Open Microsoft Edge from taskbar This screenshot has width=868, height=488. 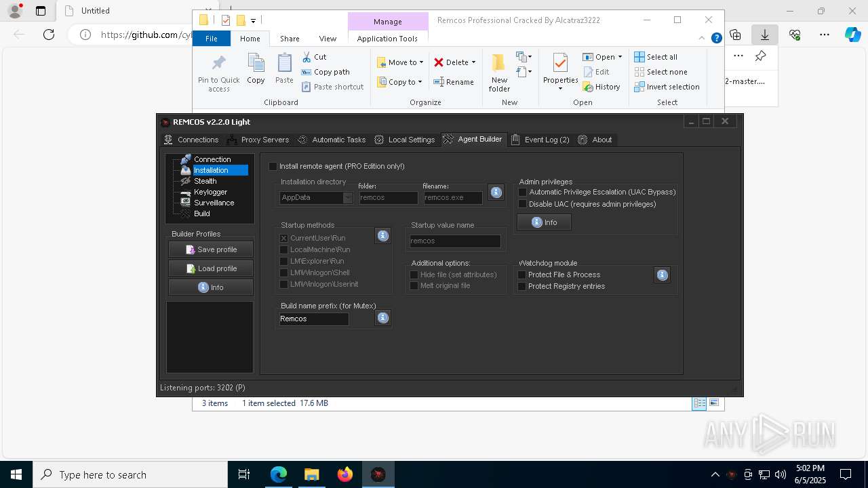click(x=279, y=474)
